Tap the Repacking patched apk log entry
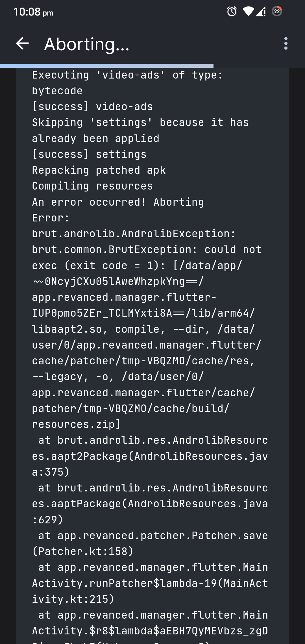This screenshot has height=644, width=305. (x=99, y=170)
